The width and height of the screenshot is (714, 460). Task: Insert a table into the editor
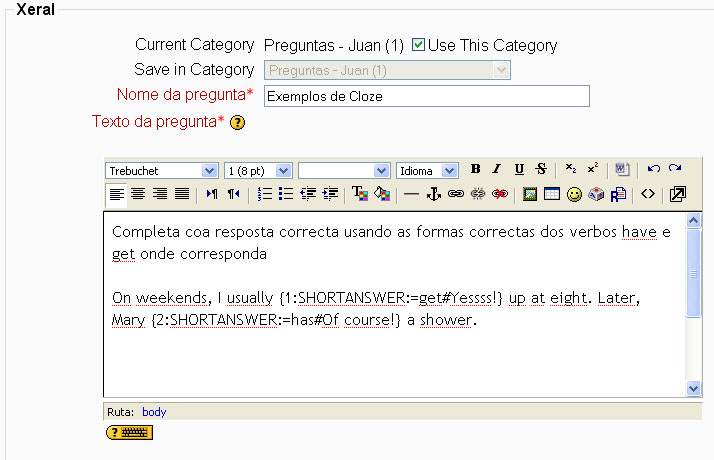coord(552,194)
